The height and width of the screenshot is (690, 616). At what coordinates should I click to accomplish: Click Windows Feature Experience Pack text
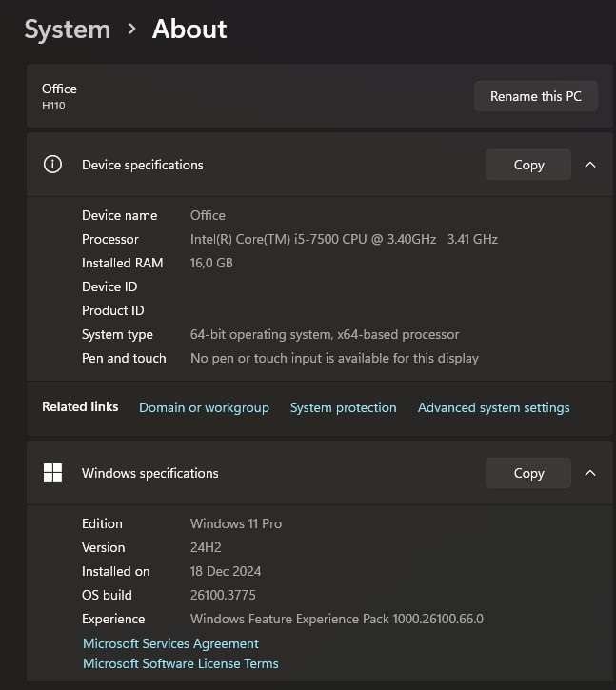[x=337, y=619]
